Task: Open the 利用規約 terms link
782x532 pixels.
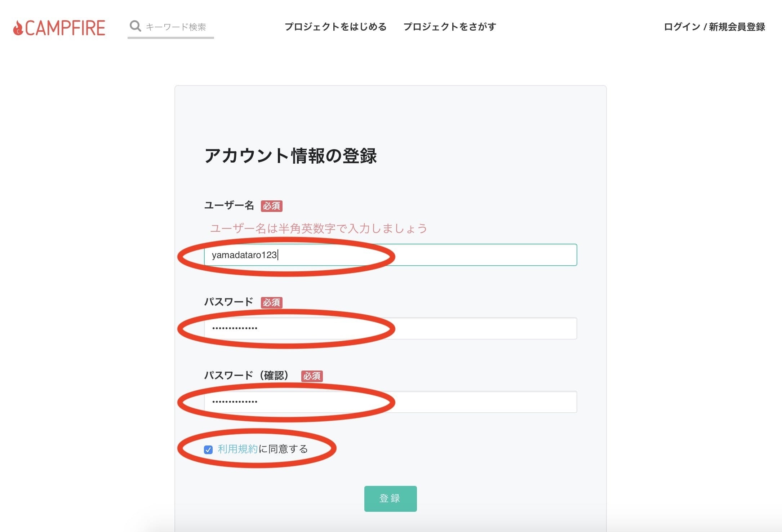Action: point(238,449)
